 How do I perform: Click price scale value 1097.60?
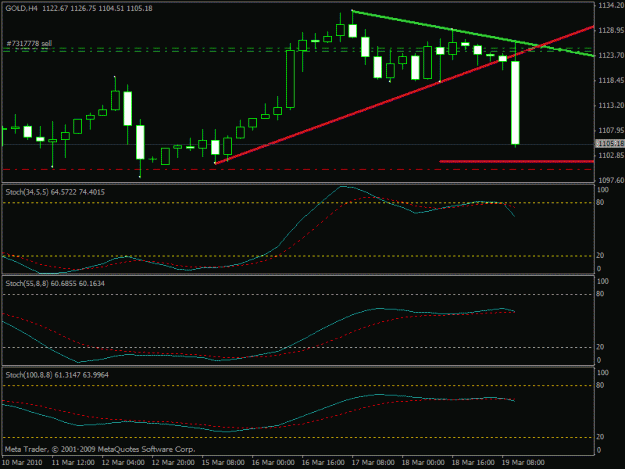coord(611,180)
